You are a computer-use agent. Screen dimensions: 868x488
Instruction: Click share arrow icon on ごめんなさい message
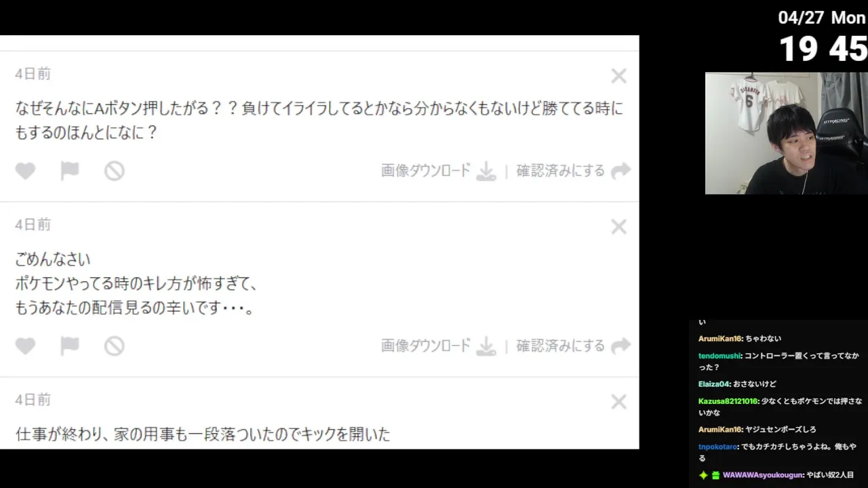point(620,346)
